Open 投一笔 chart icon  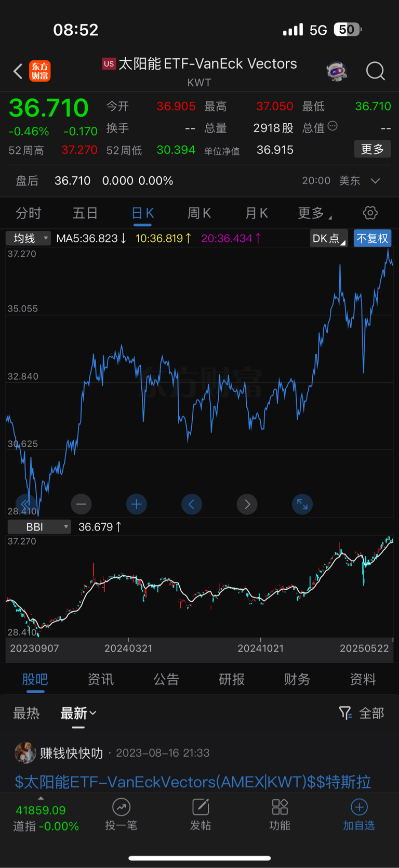121,807
